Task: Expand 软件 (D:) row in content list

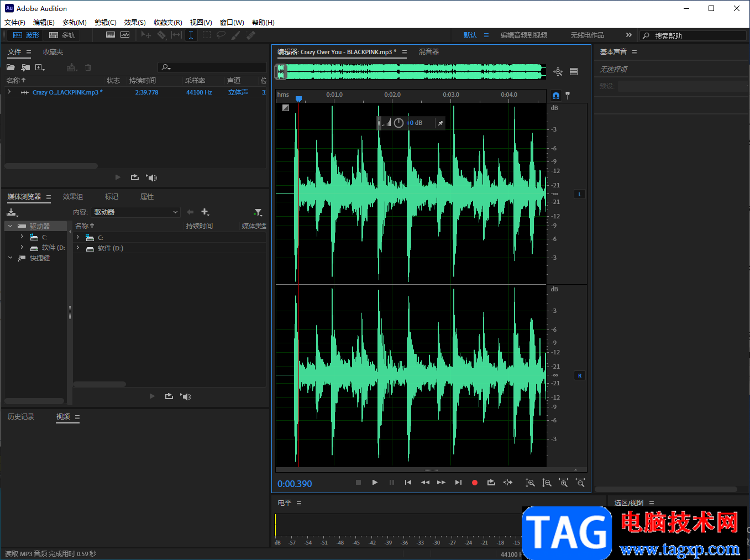Action: click(78, 248)
